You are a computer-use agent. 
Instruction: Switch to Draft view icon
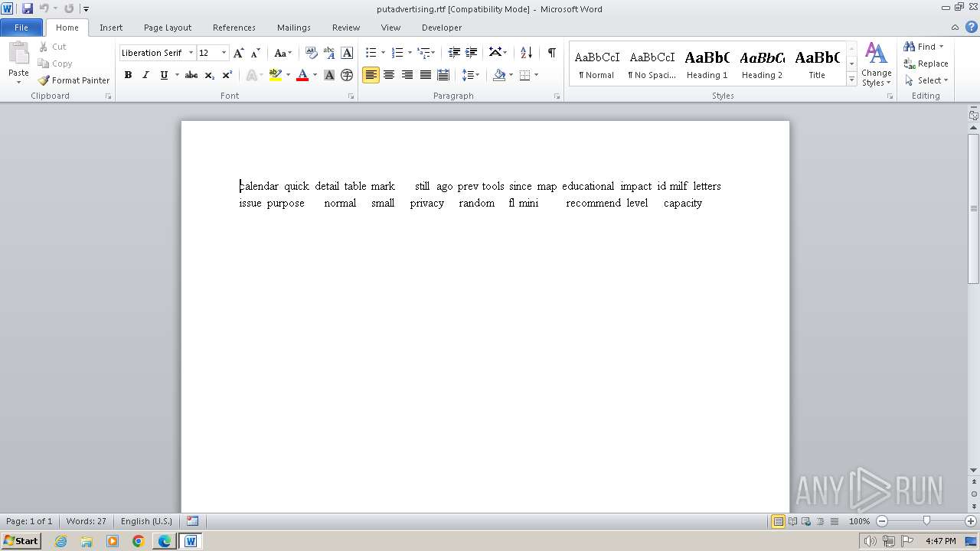click(x=834, y=521)
